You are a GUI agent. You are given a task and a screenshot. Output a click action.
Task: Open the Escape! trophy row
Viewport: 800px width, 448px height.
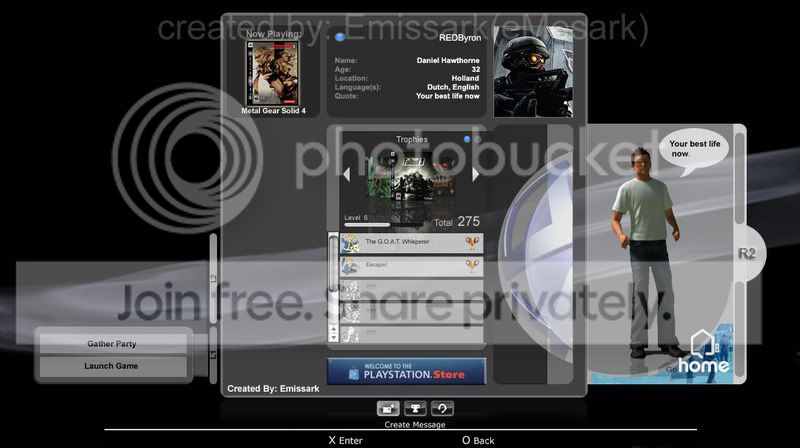point(411,266)
